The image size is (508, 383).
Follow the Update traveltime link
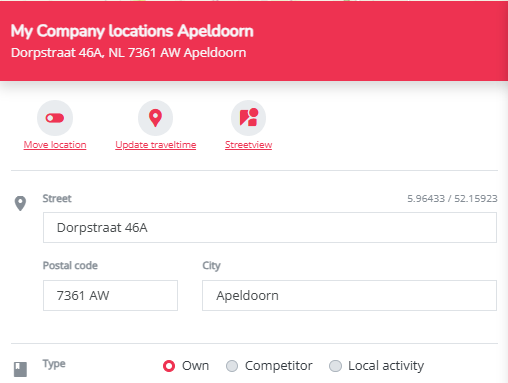pos(156,145)
